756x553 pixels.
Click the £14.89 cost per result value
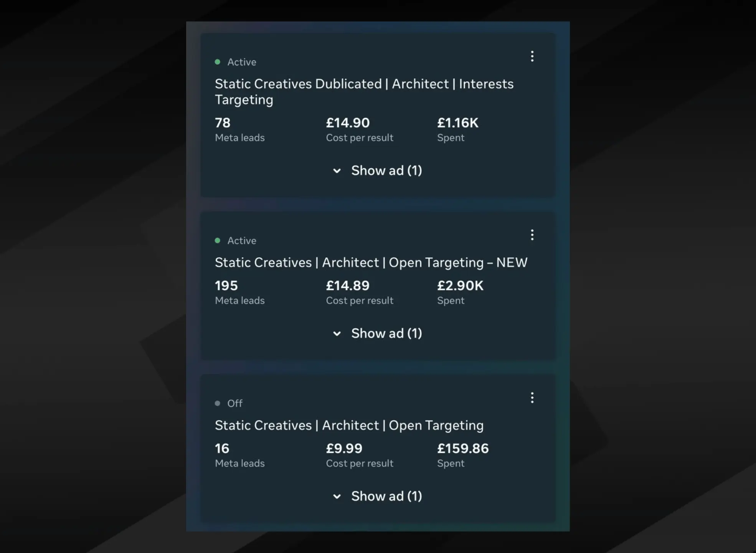tap(348, 286)
